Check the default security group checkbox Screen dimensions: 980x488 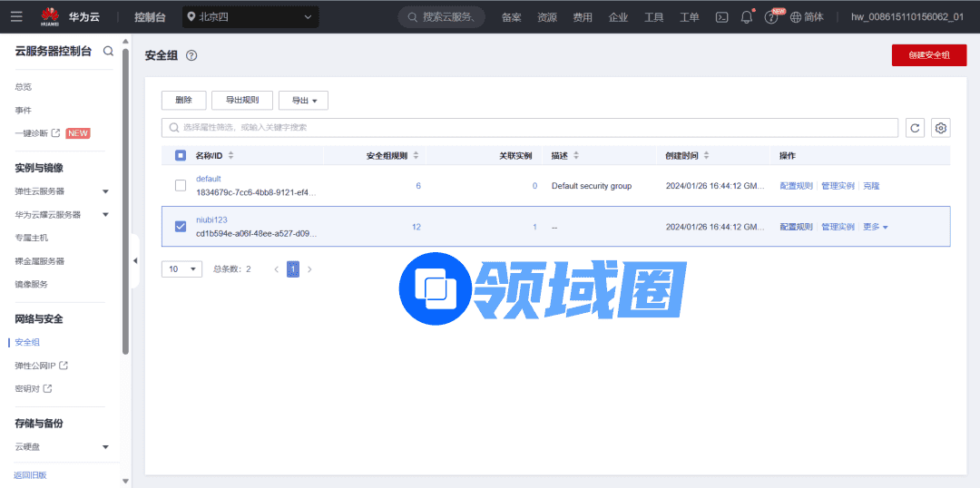coord(181,186)
